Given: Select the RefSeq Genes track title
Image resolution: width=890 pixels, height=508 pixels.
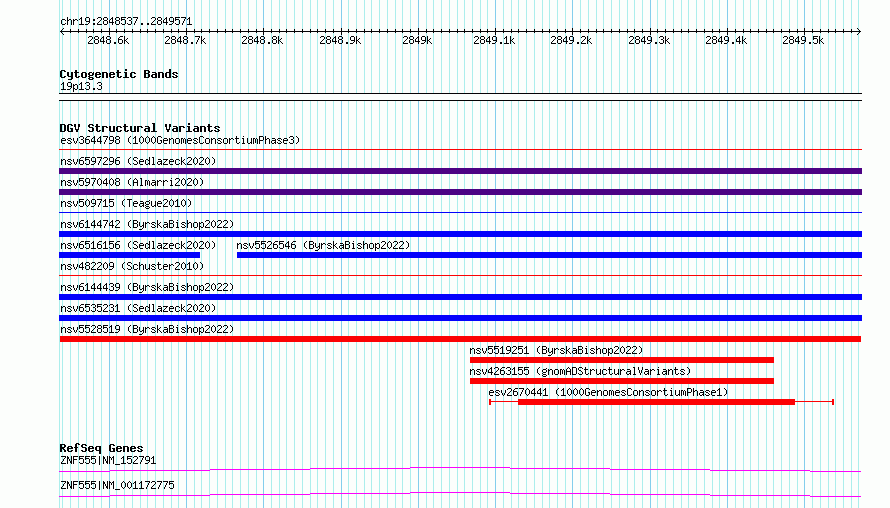Looking at the screenshot, I should [x=101, y=448].
